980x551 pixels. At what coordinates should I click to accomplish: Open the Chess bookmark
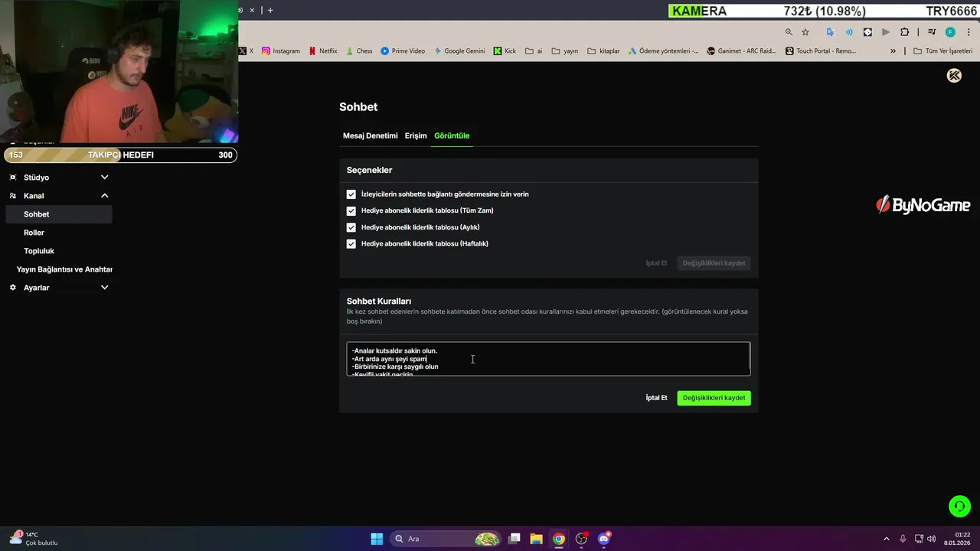coord(358,51)
